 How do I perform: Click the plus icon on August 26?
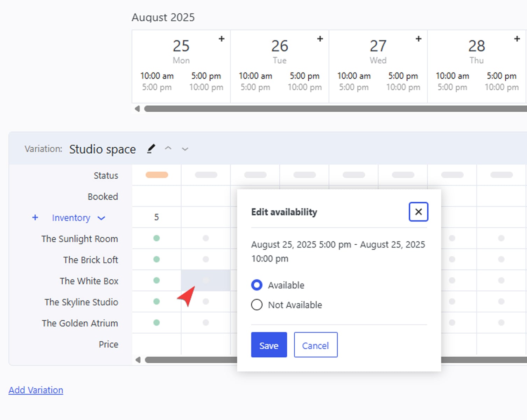point(320,39)
